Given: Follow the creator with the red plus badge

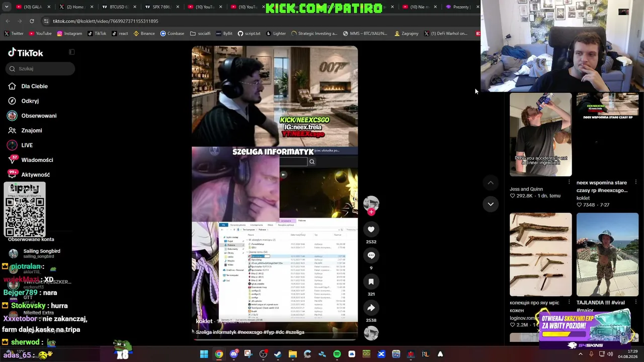Looking at the screenshot, I should click(371, 212).
